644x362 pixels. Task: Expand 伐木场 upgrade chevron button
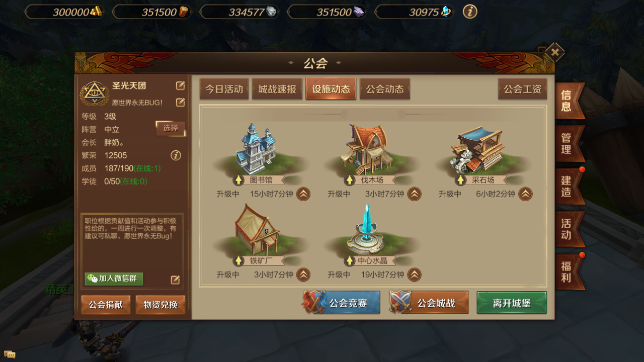414,194
